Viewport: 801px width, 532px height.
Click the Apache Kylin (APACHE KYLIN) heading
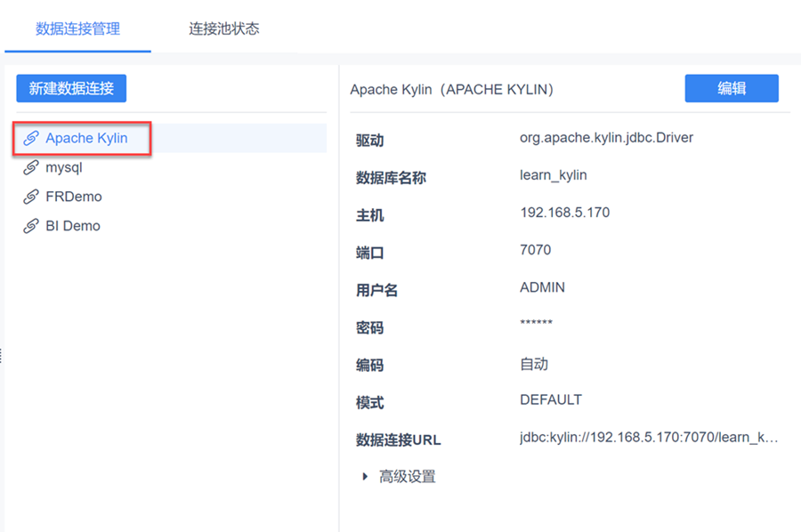click(x=451, y=89)
